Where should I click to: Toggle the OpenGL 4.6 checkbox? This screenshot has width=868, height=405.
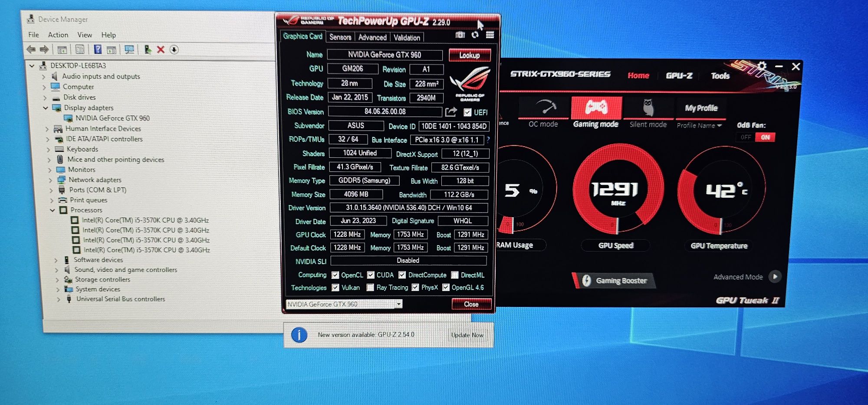pyautogui.click(x=446, y=287)
